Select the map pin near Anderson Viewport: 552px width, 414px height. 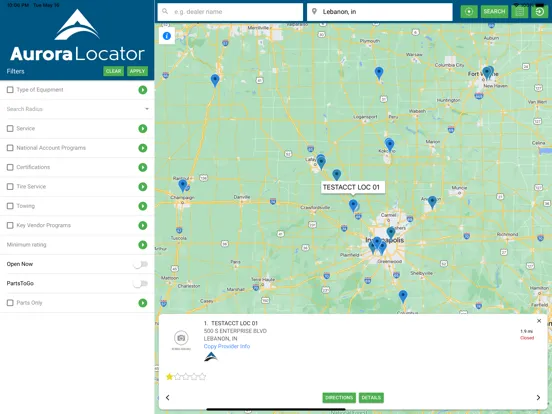pyautogui.click(x=432, y=202)
